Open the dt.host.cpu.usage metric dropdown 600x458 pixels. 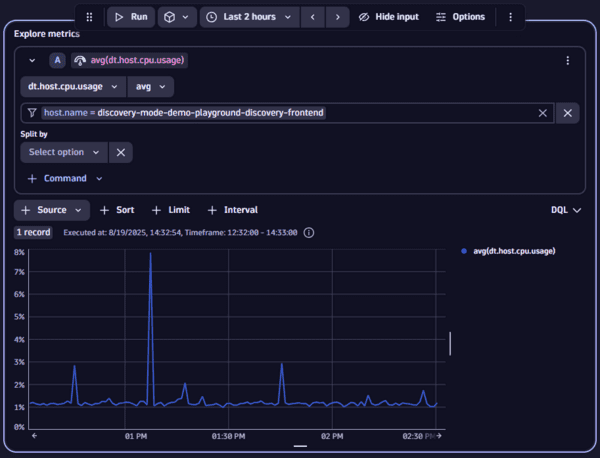tap(73, 87)
